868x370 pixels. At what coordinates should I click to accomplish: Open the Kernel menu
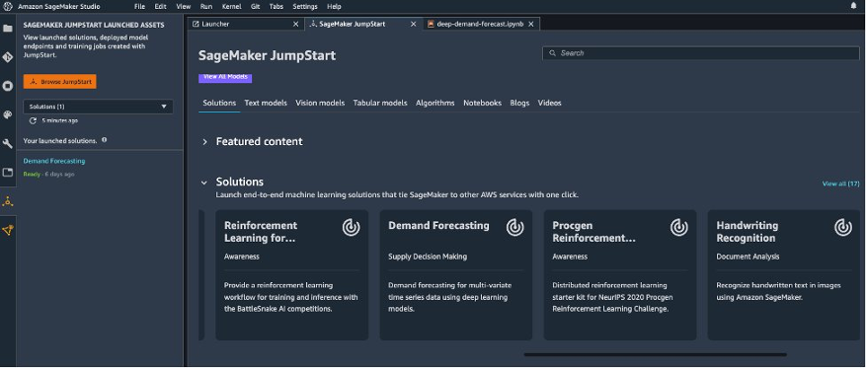point(231,7)
